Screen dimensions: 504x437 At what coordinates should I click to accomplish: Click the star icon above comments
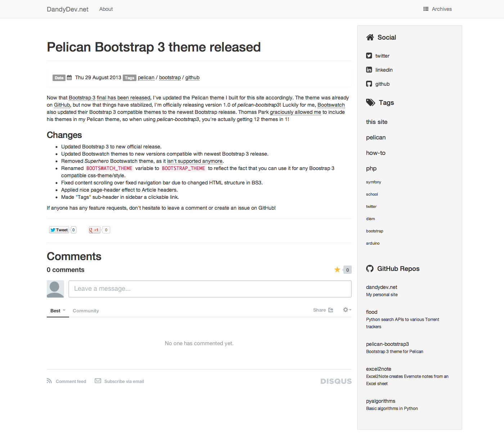(337, 270)
